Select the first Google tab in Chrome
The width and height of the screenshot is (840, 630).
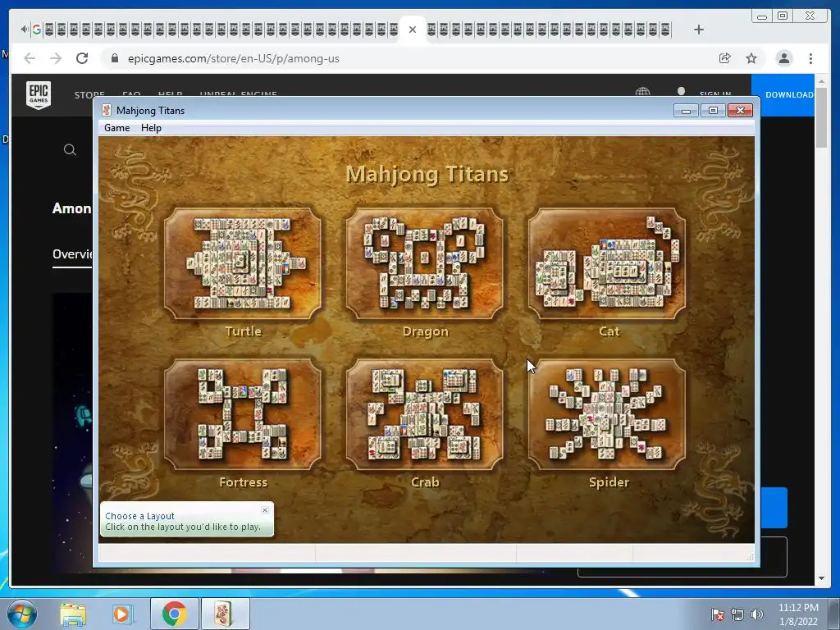coord(36,30)
